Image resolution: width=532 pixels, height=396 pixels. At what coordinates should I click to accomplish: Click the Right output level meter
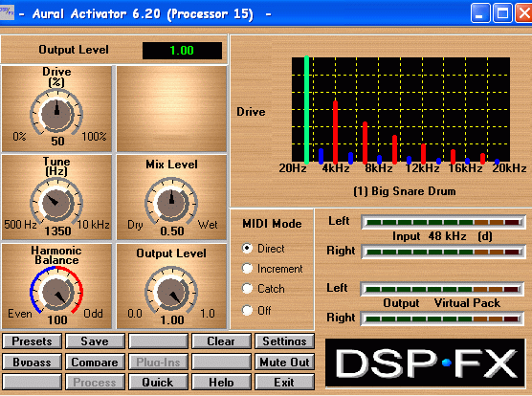click(x=442, y=319)
